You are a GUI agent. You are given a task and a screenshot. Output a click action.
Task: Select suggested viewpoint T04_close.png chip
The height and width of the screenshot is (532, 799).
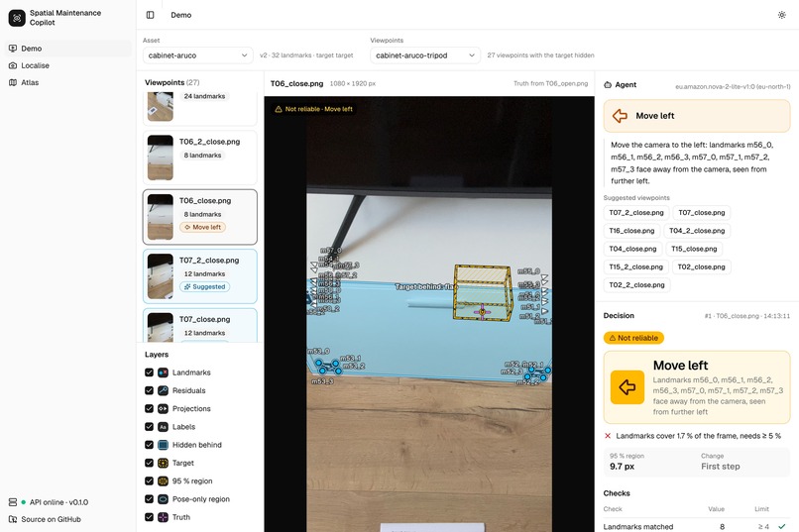tap(632, 249)
